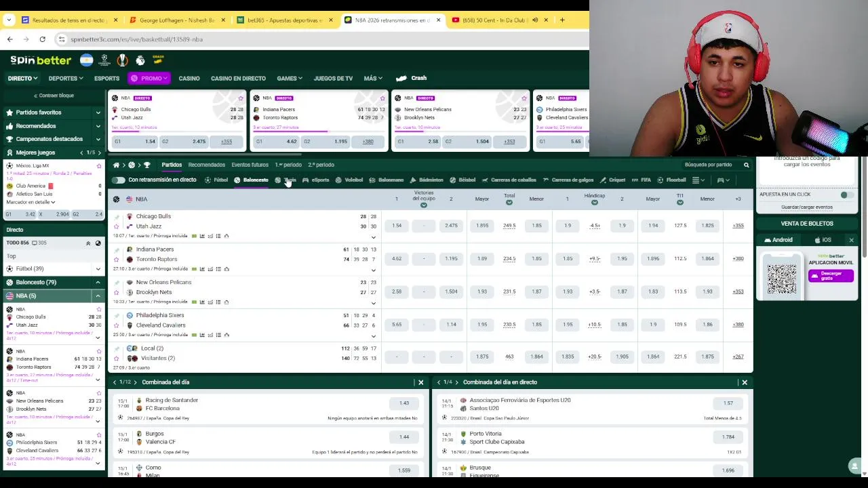Switch to the 1.er periodo tab
868x488 pixels.
[288, 165]
